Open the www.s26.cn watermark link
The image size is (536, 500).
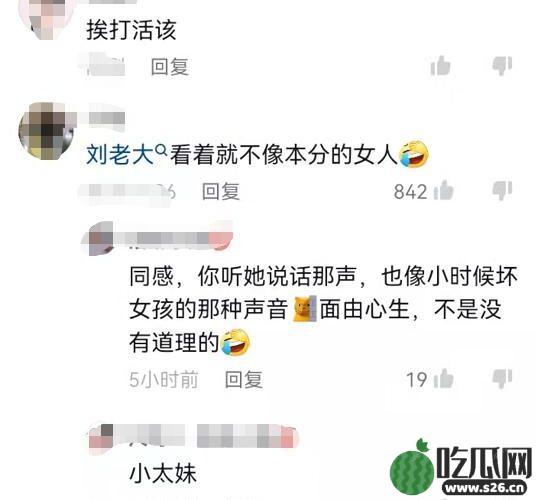tap(485, 488)
